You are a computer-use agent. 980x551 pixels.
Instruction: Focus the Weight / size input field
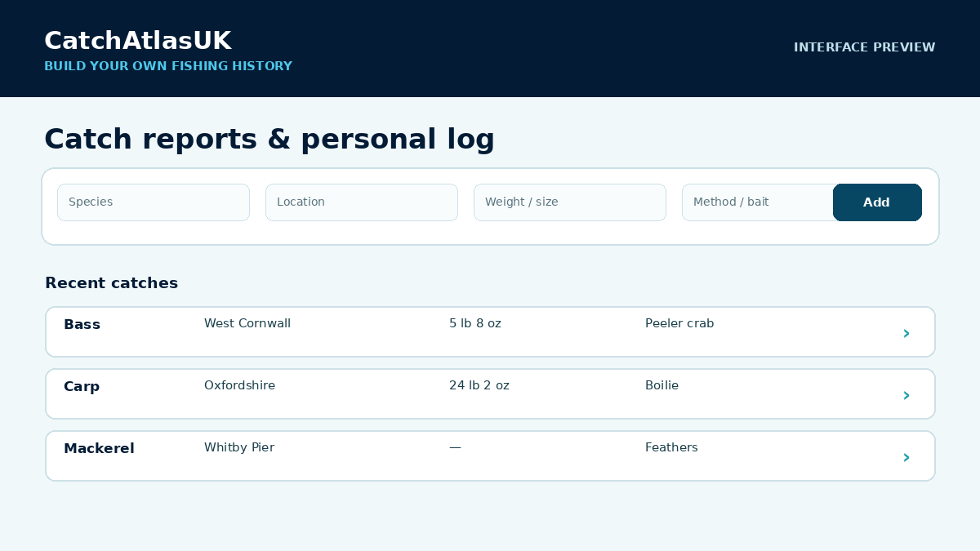(570, 202)
